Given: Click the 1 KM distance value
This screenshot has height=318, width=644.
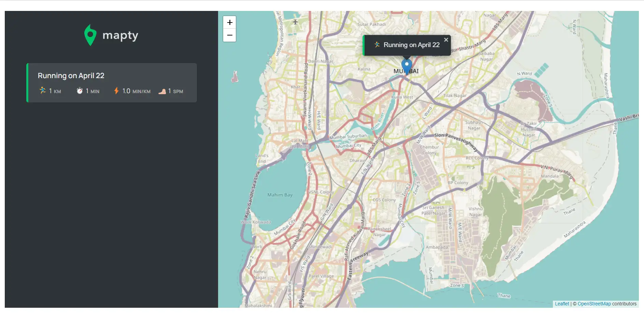Looking at the screenshot, I should tap(54, 91).
